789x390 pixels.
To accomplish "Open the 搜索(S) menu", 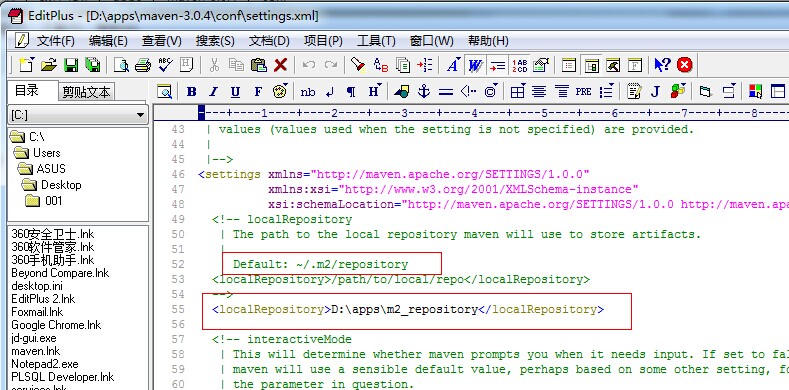I will pos(215,41).
